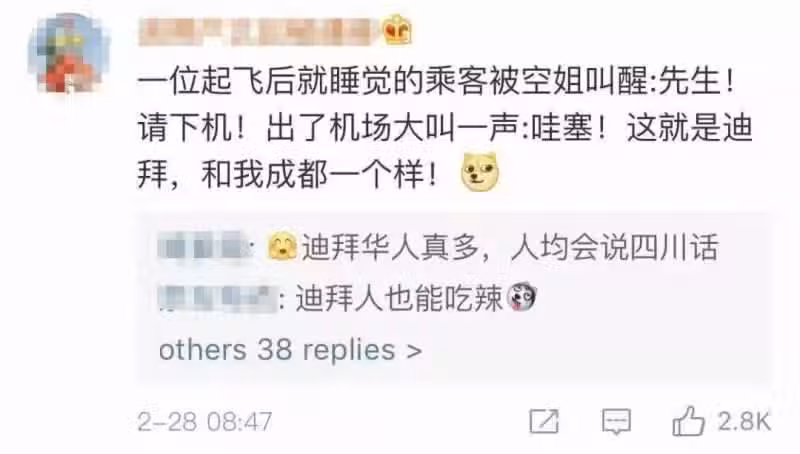The height and width of the screenshot is (454, 800).
Task: Click the surprised emoji in first reply
Action: pos(283,246)
